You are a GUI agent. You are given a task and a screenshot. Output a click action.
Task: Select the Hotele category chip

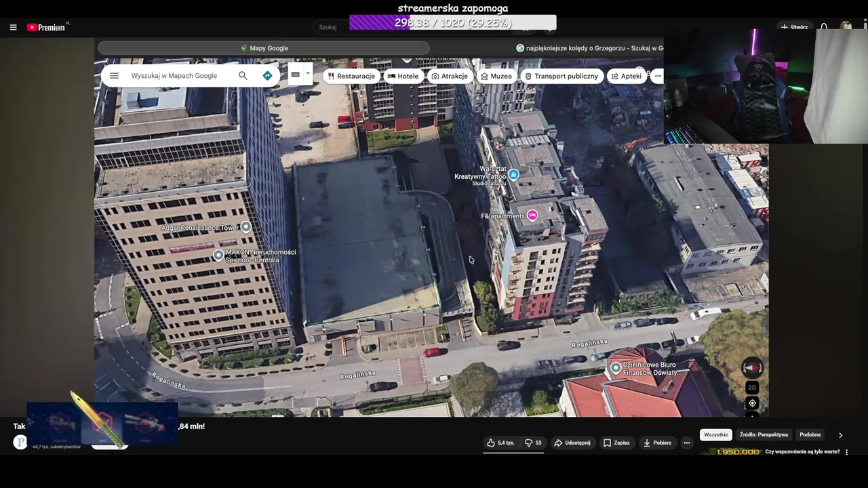(x=403, y=76)
